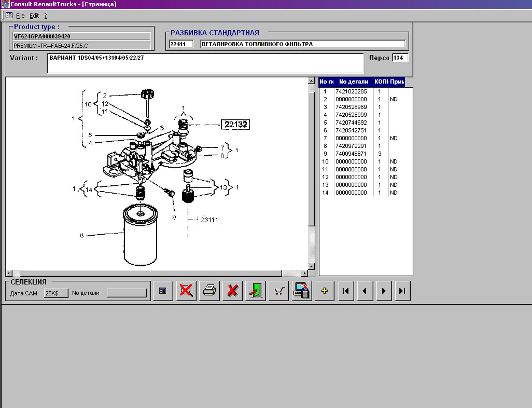Click the green exit door icon
532x408 pixels.
pyautogui.click(x=256, y=291)
